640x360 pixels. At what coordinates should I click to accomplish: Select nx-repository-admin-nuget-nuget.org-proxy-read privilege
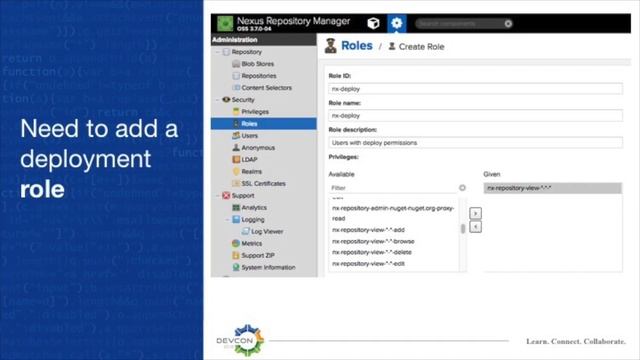[x=393, y=213]
